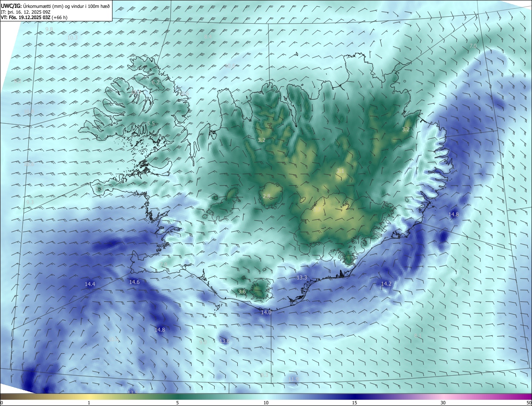Click the 7.0 value label
Viewport: 532px width, 406px height.
(x=473, y=46)
